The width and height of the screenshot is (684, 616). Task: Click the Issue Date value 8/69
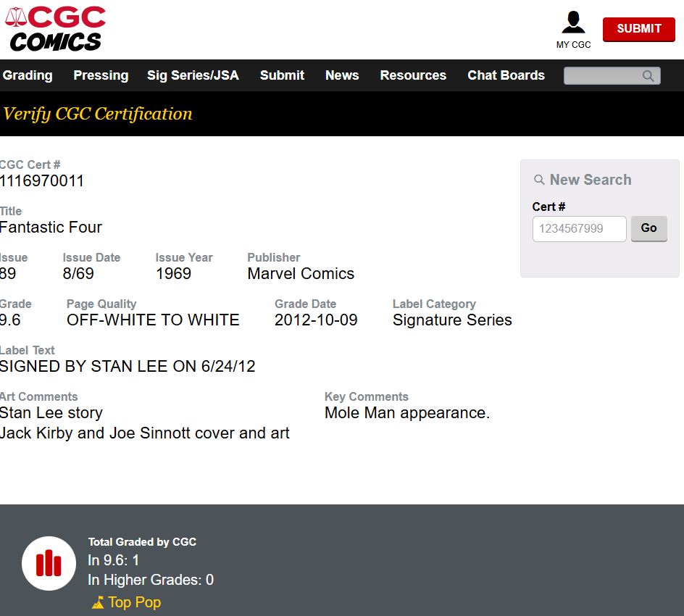tap(78, 273)
